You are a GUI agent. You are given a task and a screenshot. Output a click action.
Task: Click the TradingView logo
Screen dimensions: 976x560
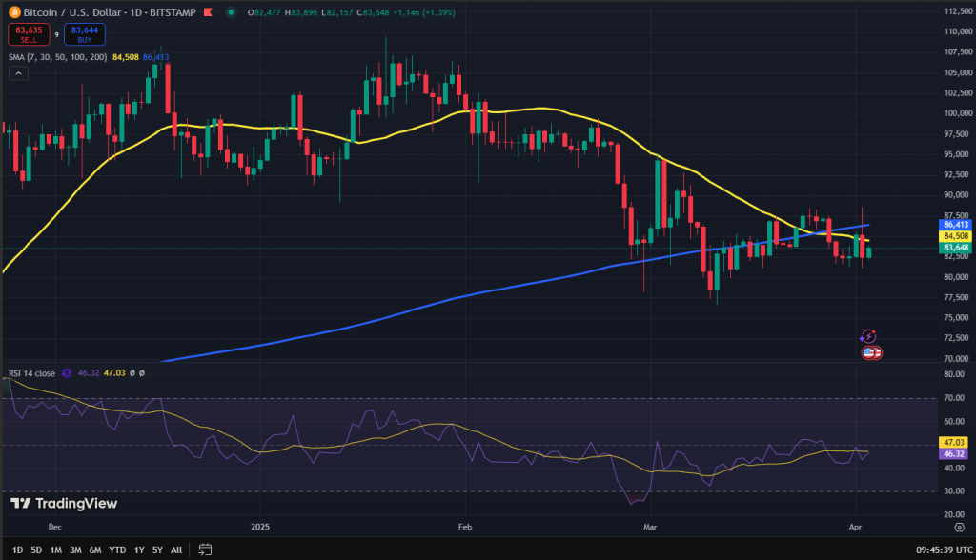(64, 504)
